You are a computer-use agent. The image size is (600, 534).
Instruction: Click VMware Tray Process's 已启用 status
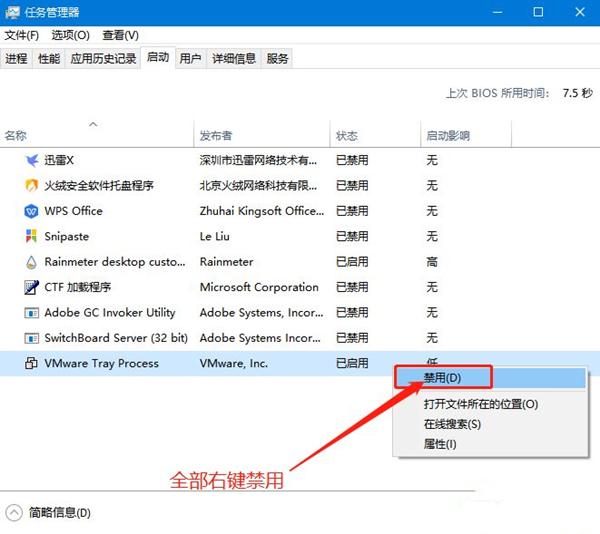tap(352, 363)
